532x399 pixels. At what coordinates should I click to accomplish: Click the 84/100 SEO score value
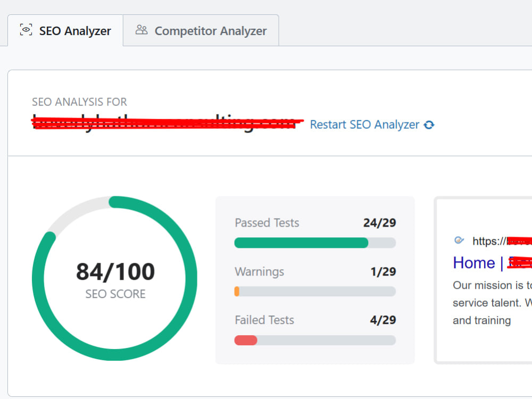tap(115, 272)
